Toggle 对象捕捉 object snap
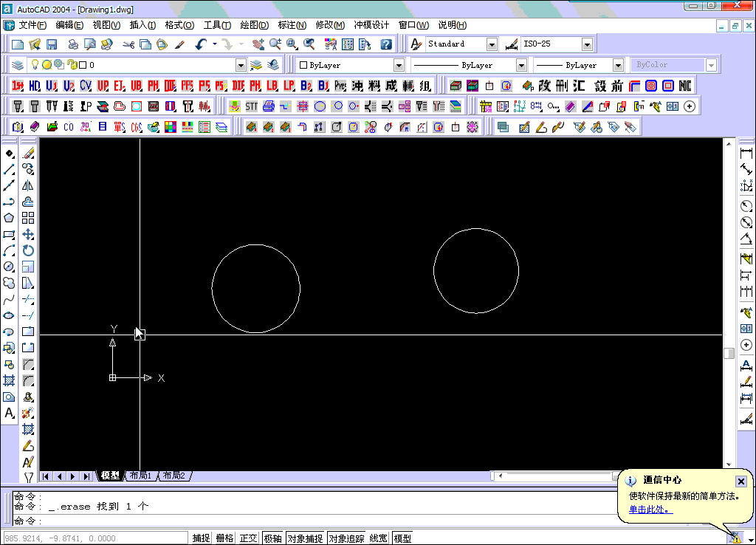 [306, 538]
